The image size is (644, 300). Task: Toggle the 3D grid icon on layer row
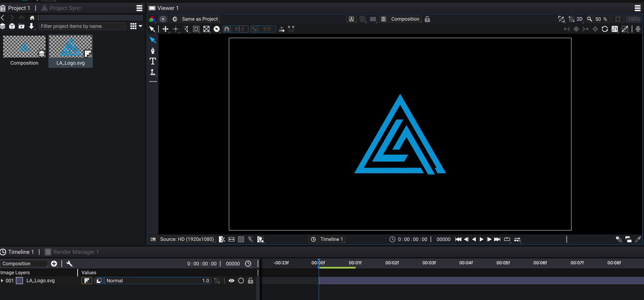(217, 281)
